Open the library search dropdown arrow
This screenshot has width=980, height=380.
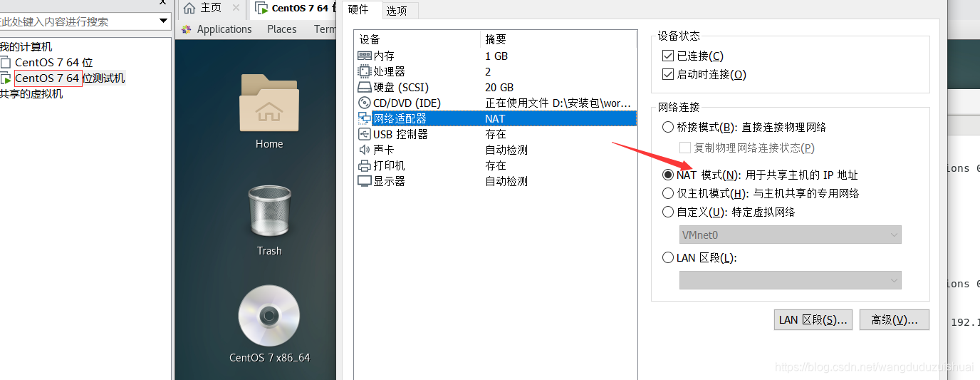(164, 21)
